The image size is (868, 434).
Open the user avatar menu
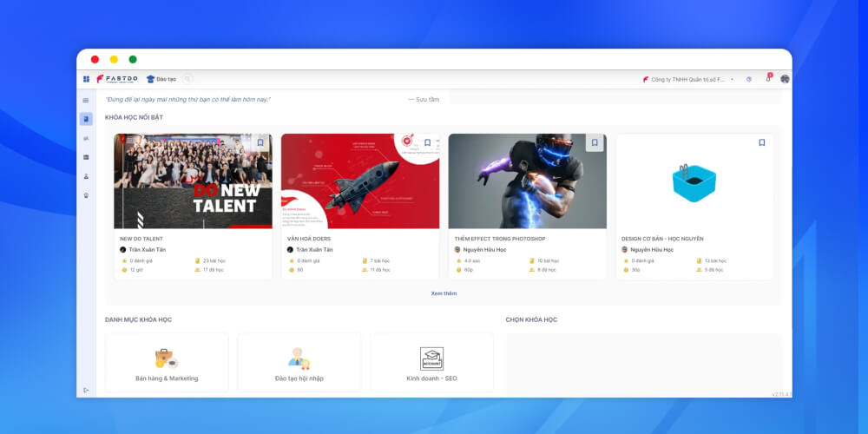click(785, 79)
